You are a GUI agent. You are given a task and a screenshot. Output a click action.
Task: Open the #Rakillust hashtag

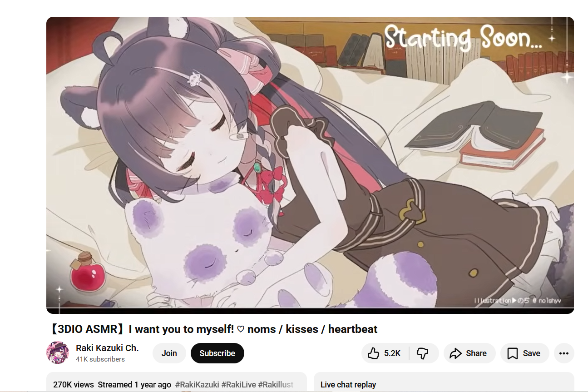[x=276, y=385]
